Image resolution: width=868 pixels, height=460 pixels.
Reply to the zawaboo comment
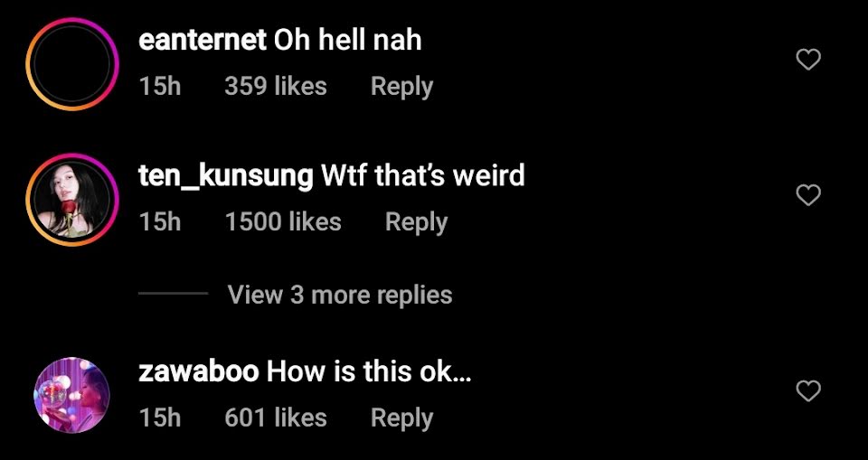(x=401, y=418)
